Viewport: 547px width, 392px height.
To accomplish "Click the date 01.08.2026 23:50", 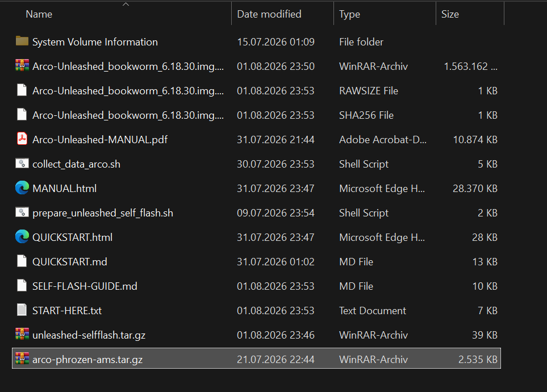I will click(275, 66).
